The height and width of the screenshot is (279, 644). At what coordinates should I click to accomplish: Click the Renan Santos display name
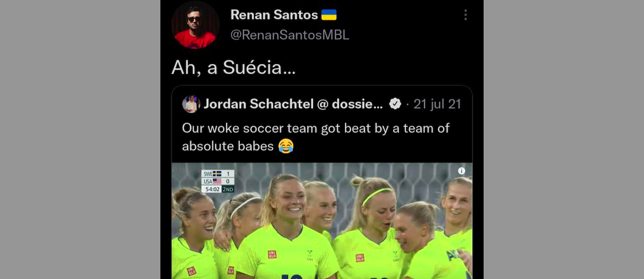click(274, 15)
